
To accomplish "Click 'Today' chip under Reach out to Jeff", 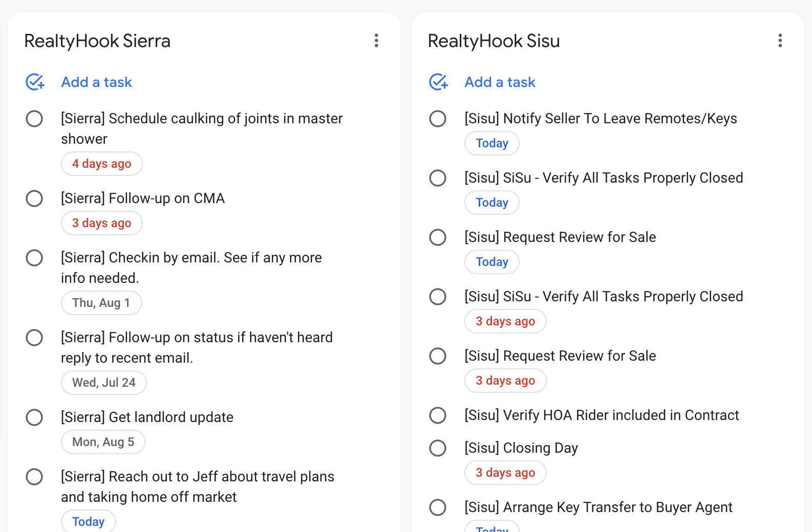I will pyautogui.click(x=89, y=521).
